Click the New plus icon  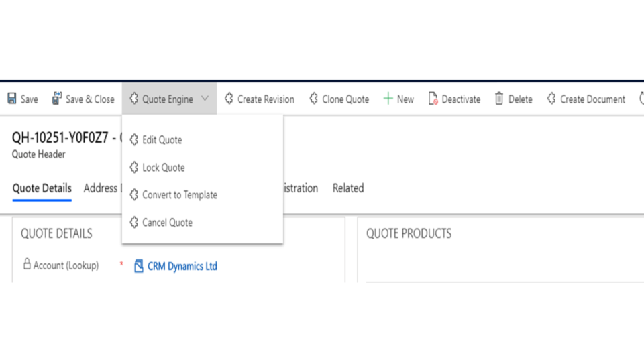(388, 99)
